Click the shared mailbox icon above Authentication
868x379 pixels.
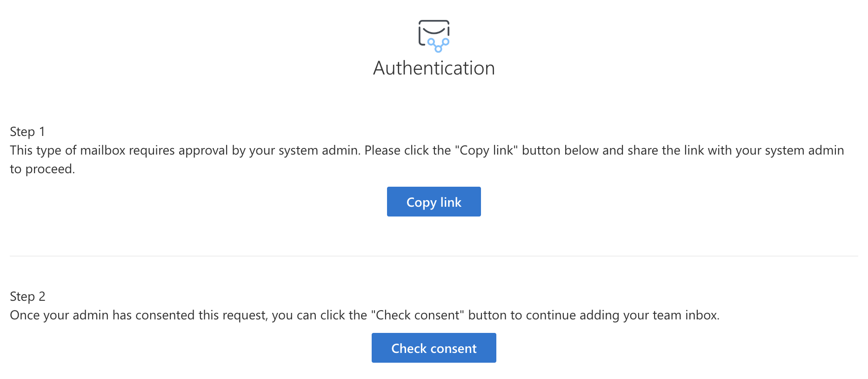pos(434,36)
